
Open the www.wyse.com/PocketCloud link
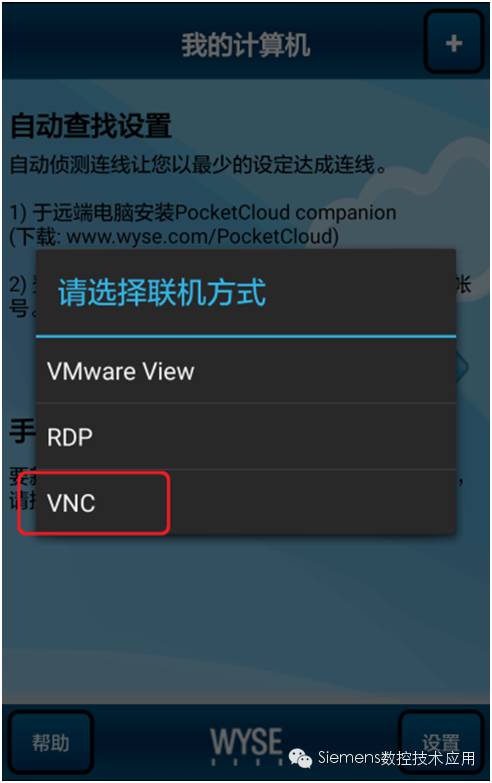[x=200, y=236]
